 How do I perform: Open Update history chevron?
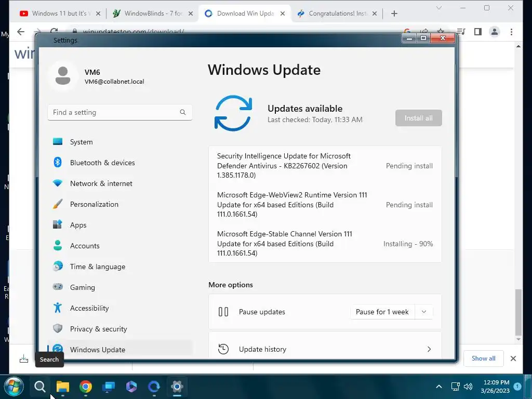[429, 349]
